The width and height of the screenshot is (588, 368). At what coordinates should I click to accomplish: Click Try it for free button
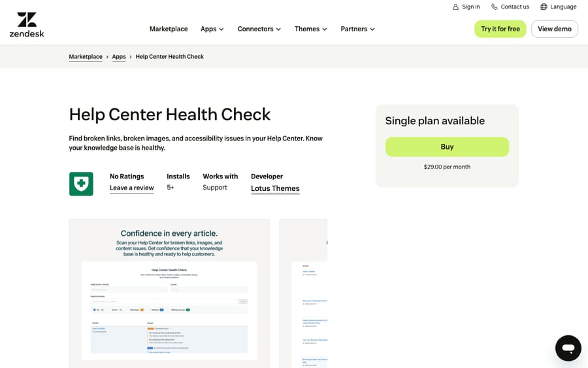(500, 29)
